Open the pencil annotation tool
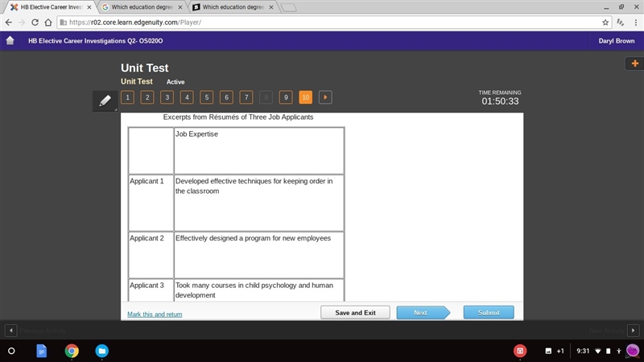 click(x=105, y=101)
